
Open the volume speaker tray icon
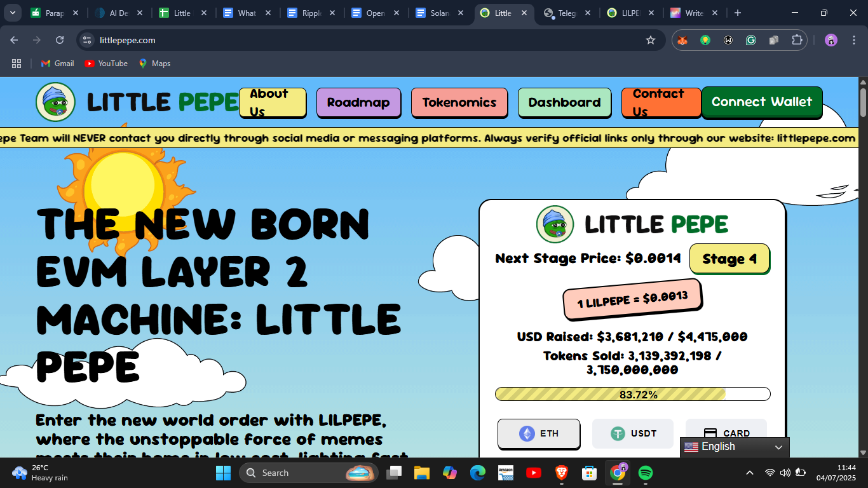[785, 473]
